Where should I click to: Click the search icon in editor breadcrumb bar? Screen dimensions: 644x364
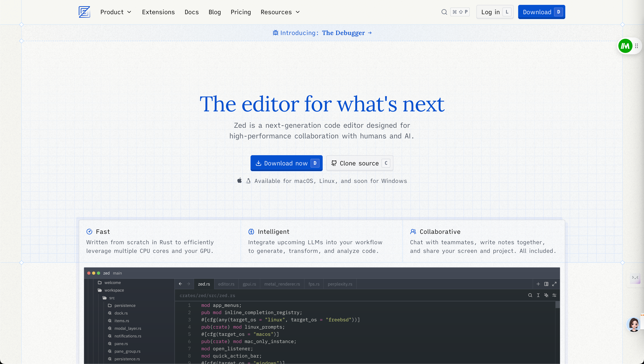[530, 295]
